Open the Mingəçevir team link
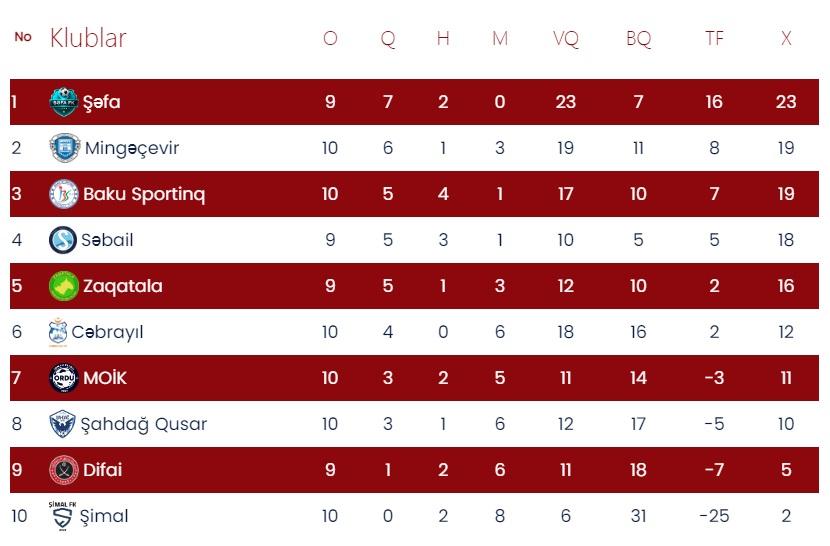The width and height of the screenshot is (830, 546). point(132,148)
